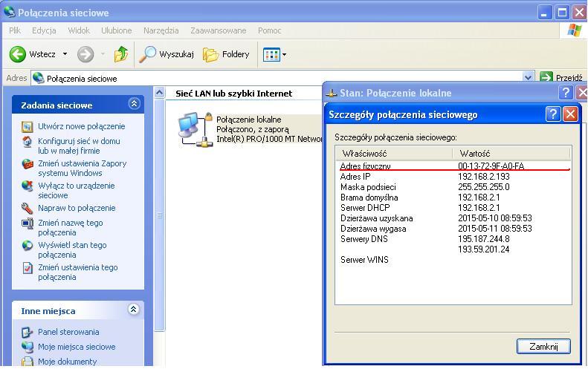Collapse the Zadania sieciowe panel
The image size is (588, 369).
pos(134,105)
